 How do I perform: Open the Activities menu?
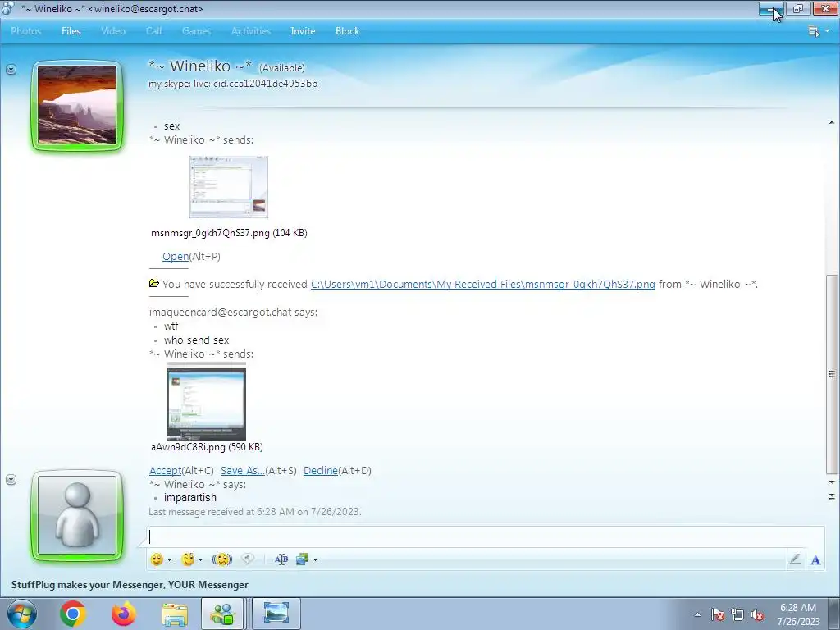[x=251, y=31]
